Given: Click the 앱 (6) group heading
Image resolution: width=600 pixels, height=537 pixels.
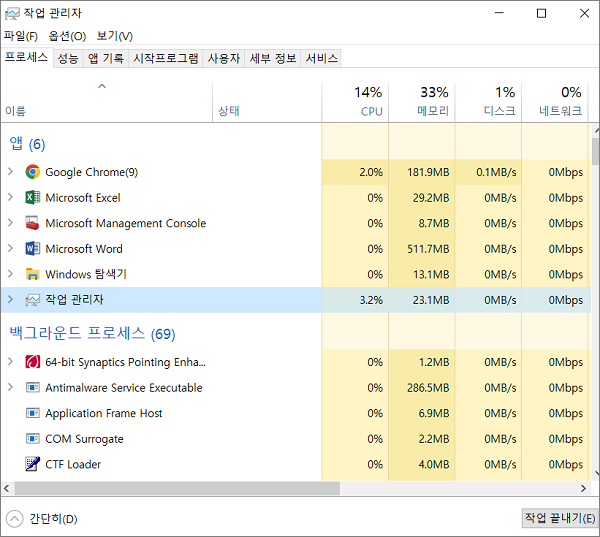Looking at the screenshot, I should coord(27,144).
